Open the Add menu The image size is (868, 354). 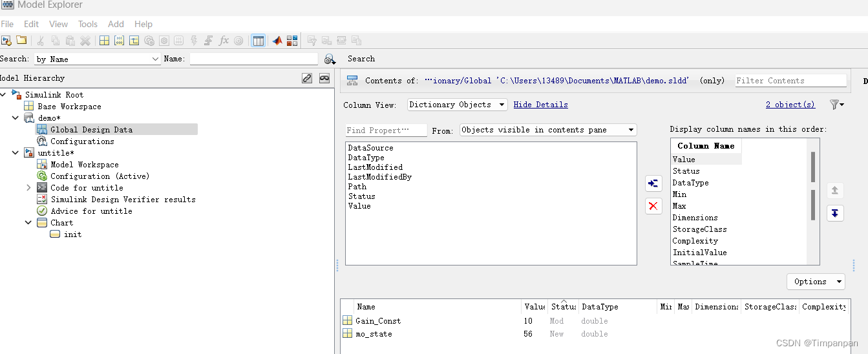(x=116, y=24)
